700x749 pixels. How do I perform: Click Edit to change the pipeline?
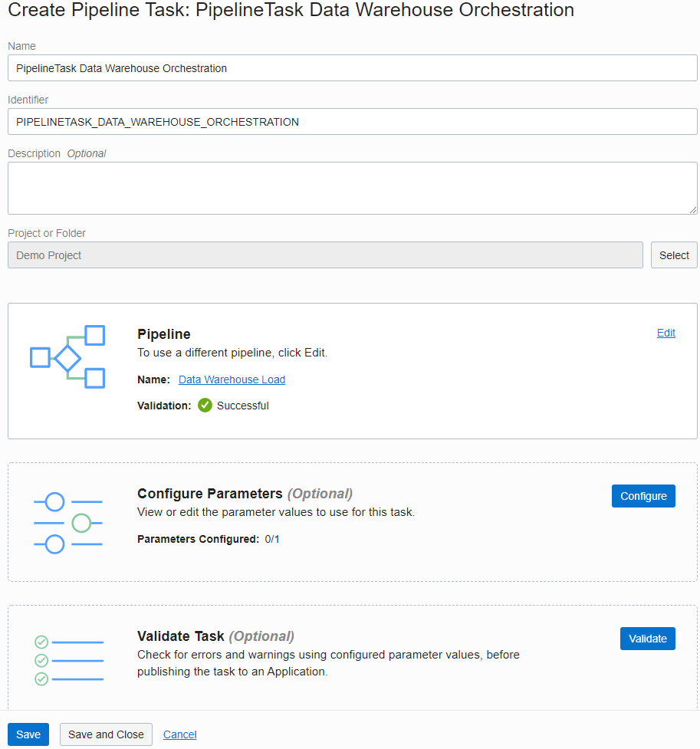[665, 333]
